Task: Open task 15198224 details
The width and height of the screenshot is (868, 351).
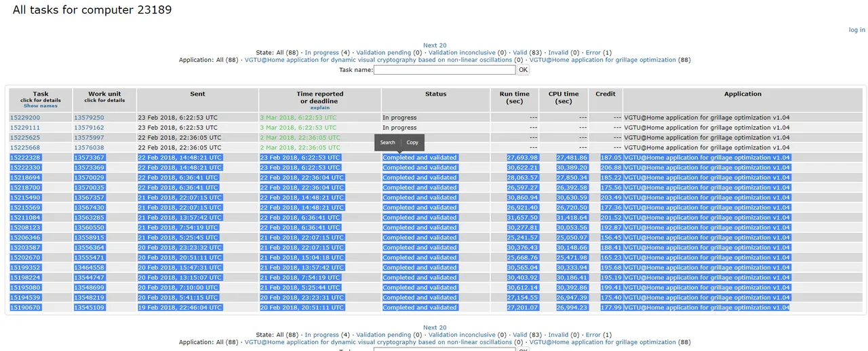Action: tap(25, 278)
